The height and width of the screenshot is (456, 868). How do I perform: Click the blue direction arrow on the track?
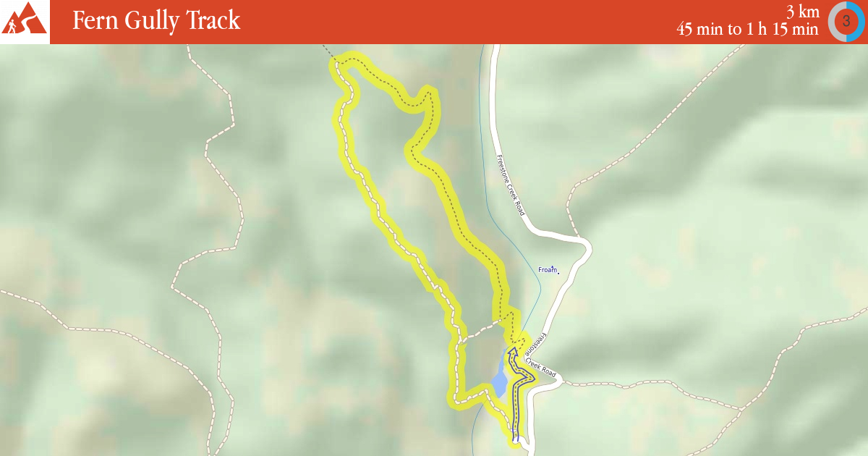click(516, 394)
